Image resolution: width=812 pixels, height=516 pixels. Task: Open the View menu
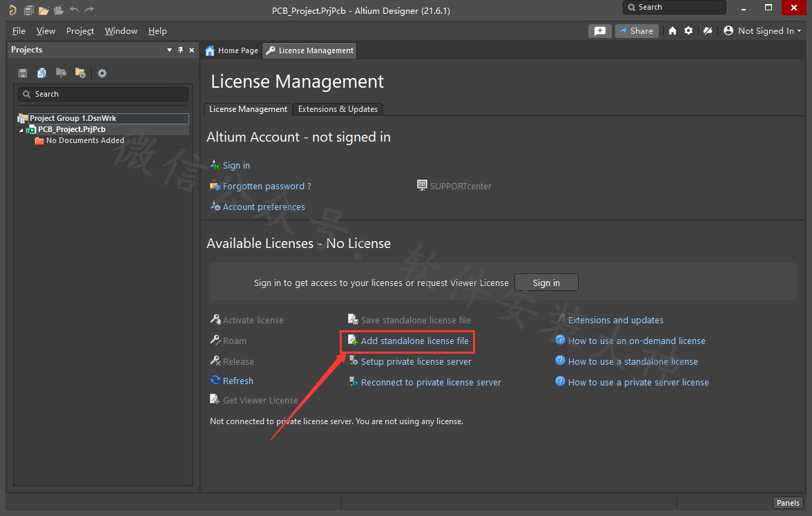tap(46, 31)
